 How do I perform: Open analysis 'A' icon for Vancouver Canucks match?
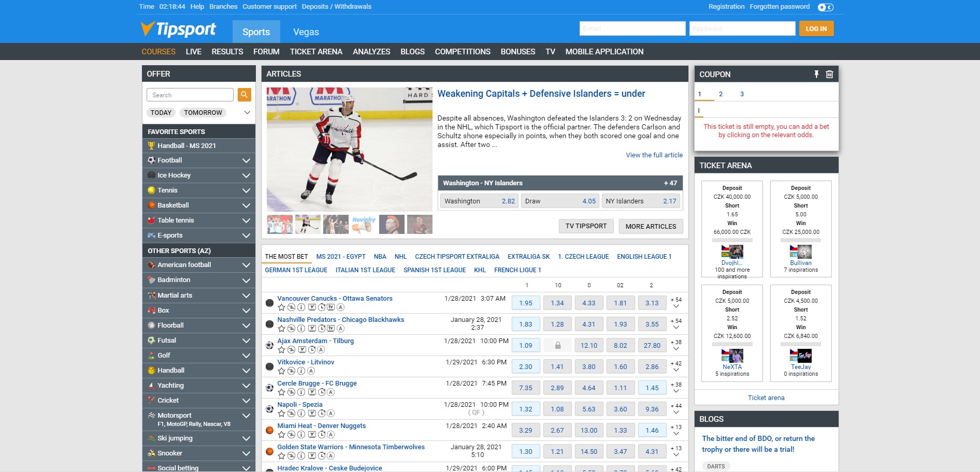(340, 307)
